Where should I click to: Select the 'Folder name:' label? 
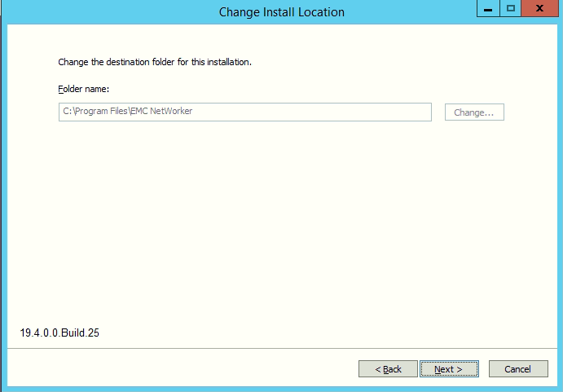pyautogui.click(x=83, y=88)
